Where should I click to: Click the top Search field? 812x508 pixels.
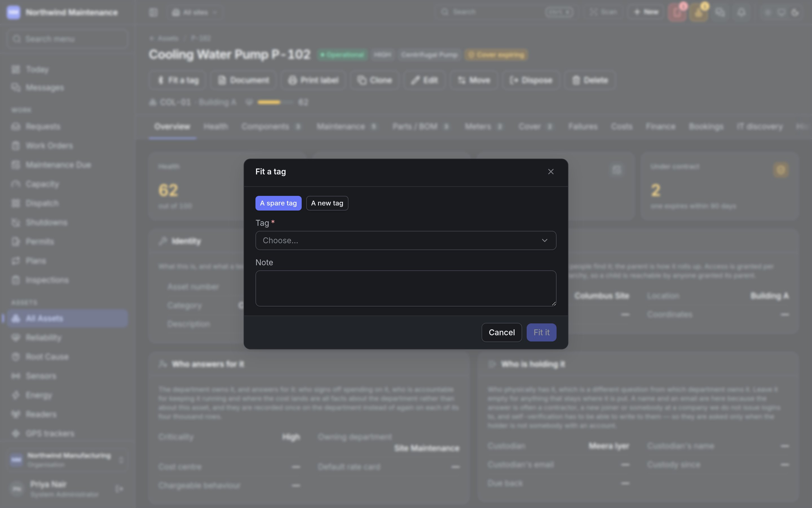point(507,12)
